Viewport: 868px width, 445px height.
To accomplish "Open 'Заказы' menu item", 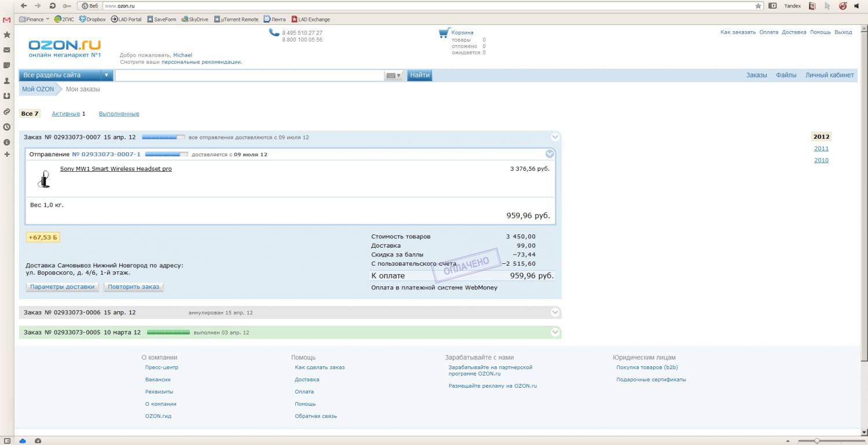I will (756, 75).
